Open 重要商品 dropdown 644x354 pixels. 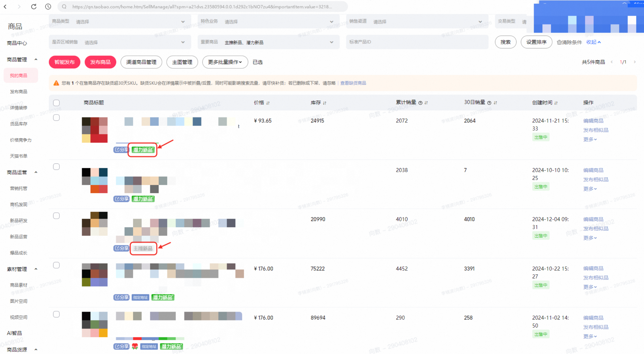coord(269,42)
